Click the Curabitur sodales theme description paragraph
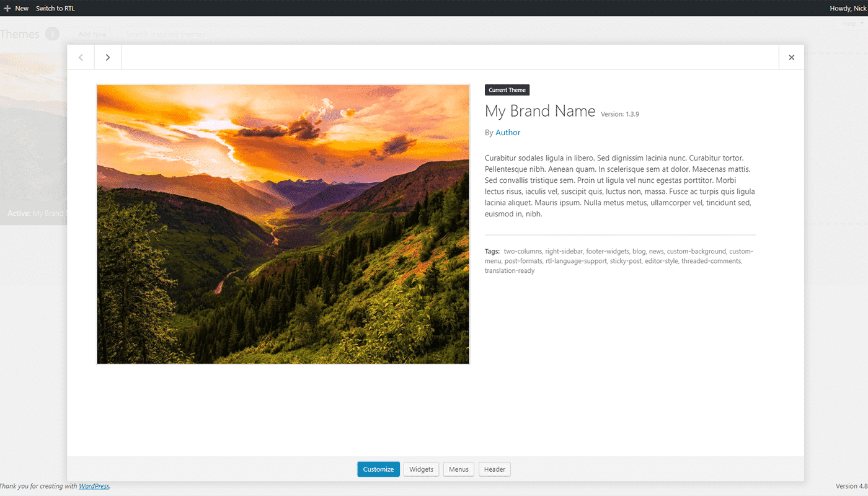 tap(620, 186)
